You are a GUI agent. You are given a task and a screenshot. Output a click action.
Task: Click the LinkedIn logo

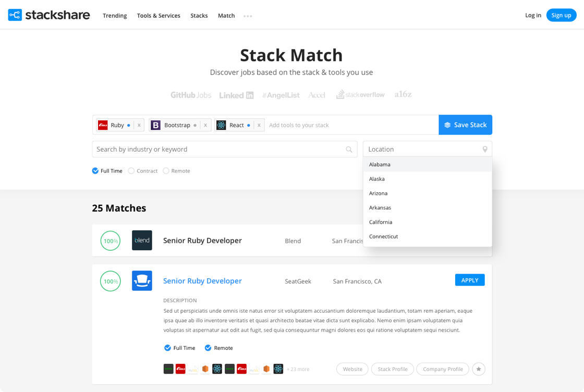point(236,95)
